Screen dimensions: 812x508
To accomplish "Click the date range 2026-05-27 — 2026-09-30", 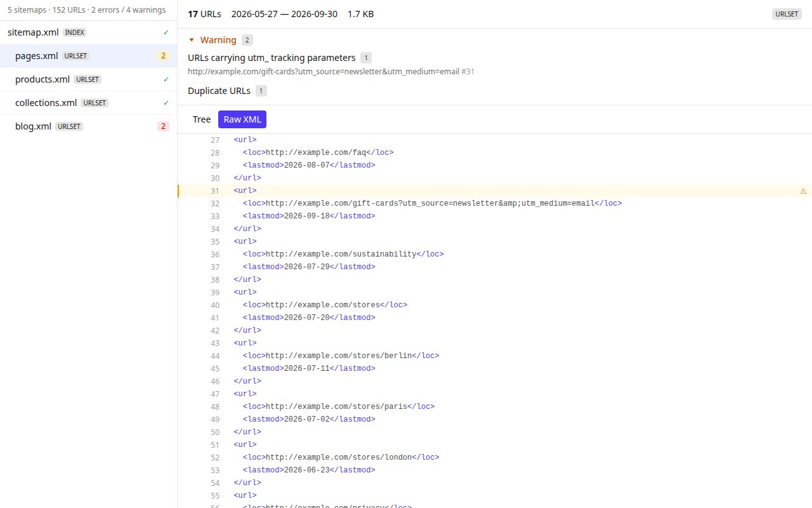I will click(284, 14).
